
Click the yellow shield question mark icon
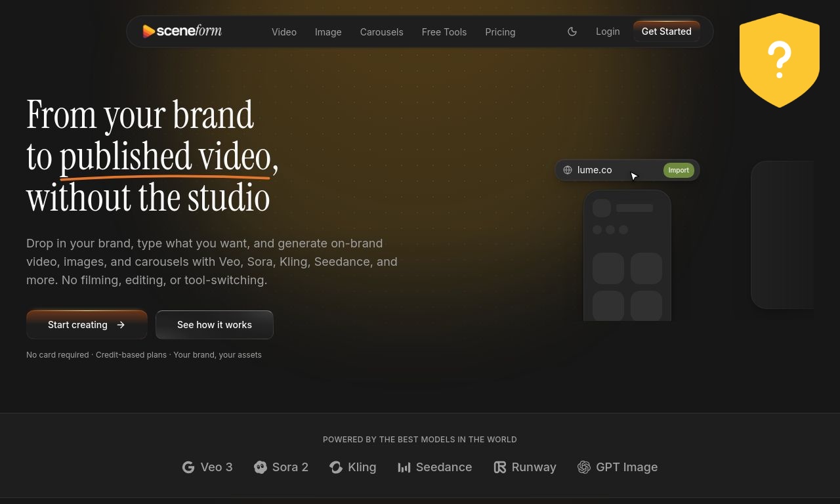coord(780,60)
